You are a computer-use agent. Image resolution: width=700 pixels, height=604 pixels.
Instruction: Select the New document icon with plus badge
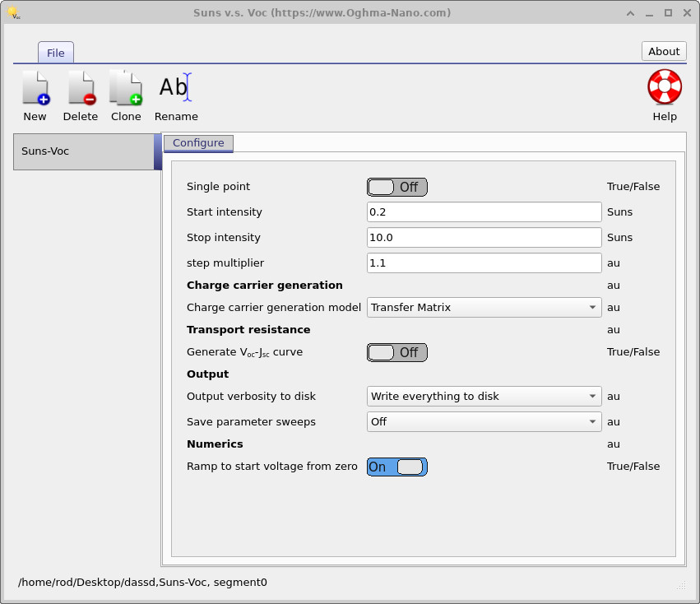(x=35, y=86)
